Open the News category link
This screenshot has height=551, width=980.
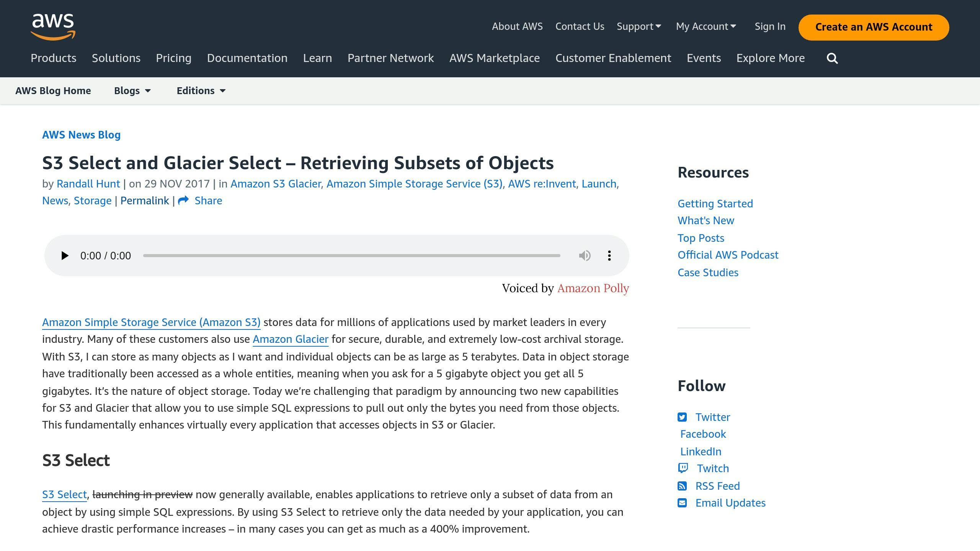55,201
